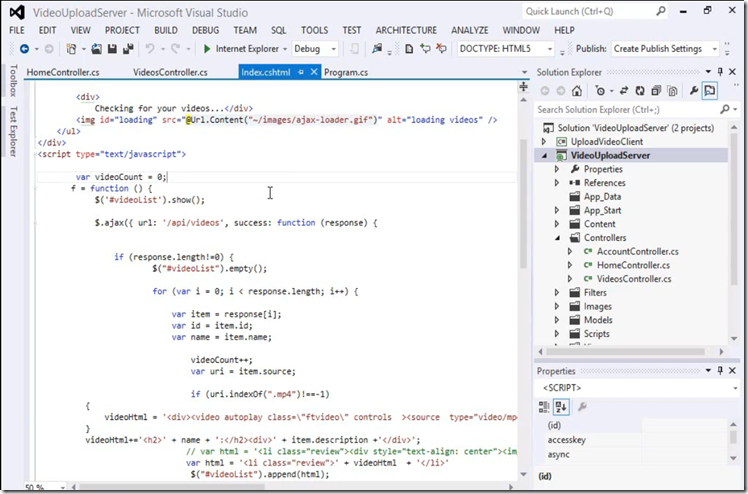Switch to the VideosController.cs tab
The image size is (748, 494).
tap(170, 72)
